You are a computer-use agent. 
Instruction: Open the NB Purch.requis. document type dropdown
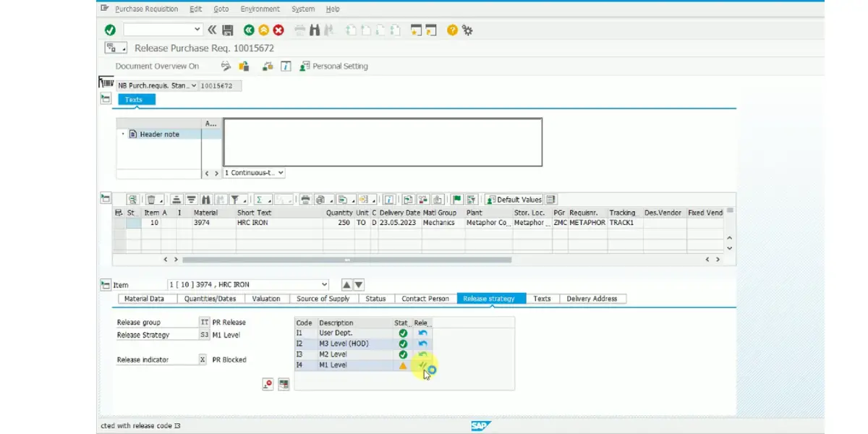194,85
